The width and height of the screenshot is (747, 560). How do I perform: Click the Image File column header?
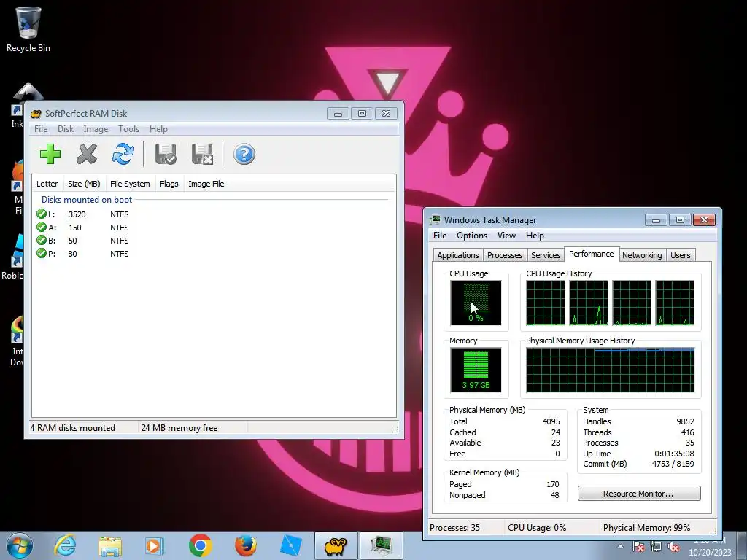[206, 184]
